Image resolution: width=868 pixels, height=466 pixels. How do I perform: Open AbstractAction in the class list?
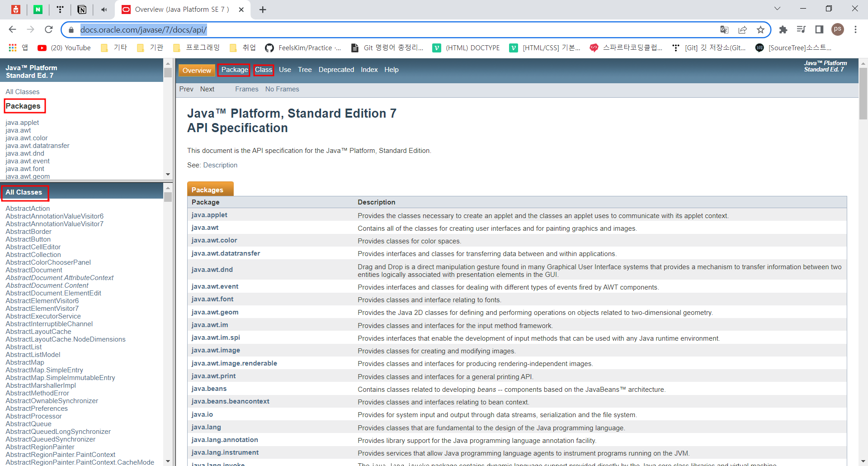28,209
